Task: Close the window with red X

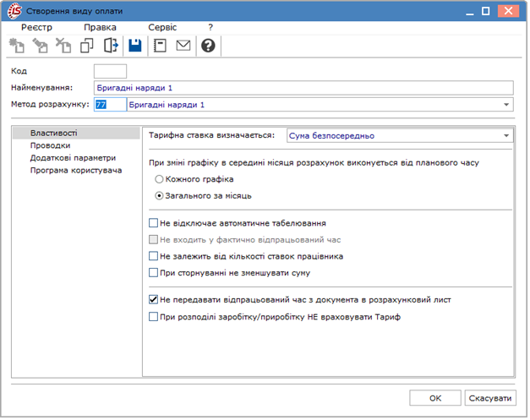Action: point(510,11)
